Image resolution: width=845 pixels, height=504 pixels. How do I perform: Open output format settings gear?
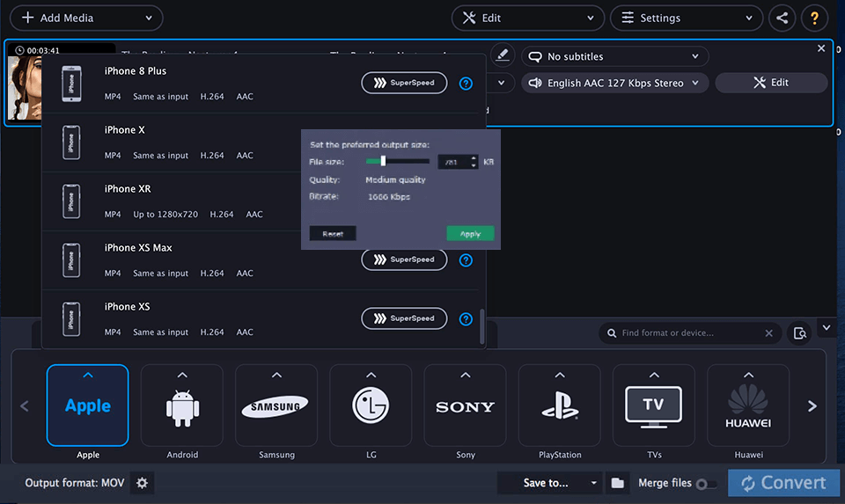[142, 483]
